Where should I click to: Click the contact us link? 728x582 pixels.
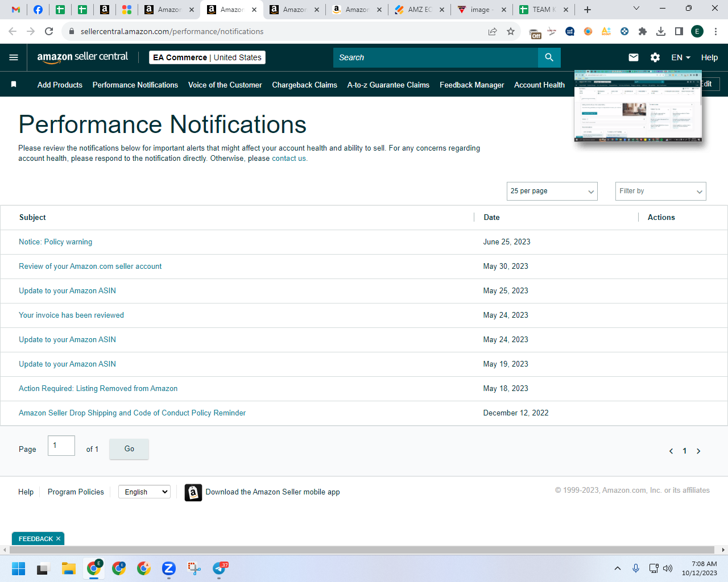point(289,159)
